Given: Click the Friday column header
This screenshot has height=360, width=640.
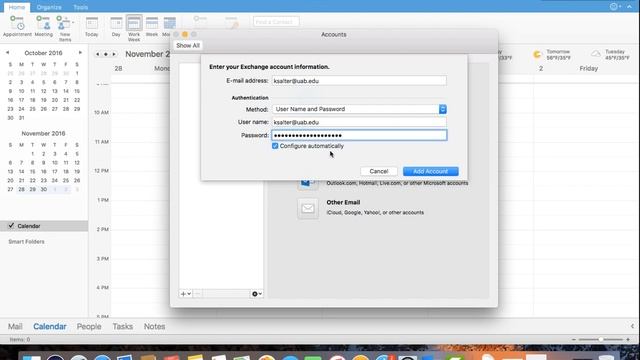Looking at the screenshot, I should (589, 69).
